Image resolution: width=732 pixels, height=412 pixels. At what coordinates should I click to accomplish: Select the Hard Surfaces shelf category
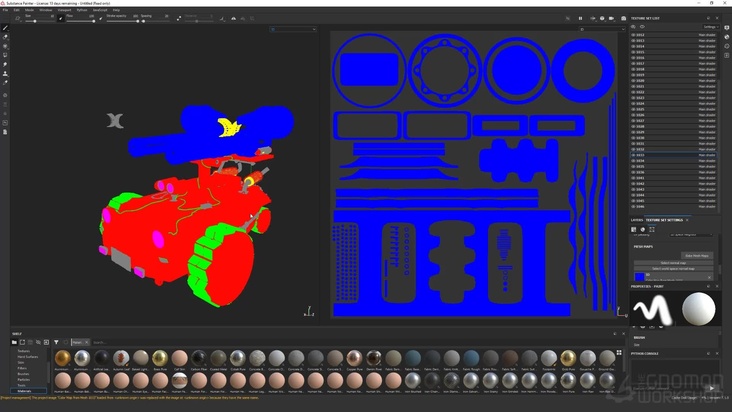[28, 356]
